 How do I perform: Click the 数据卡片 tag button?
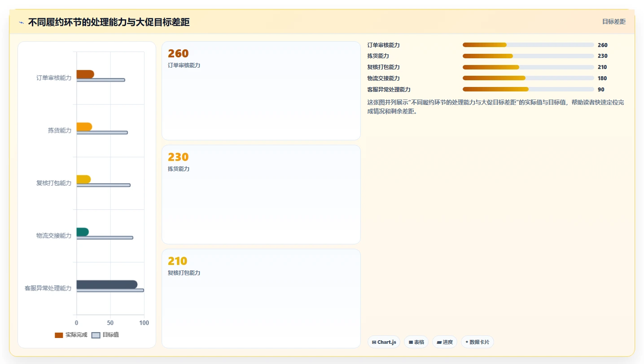[x=478, y=342]
